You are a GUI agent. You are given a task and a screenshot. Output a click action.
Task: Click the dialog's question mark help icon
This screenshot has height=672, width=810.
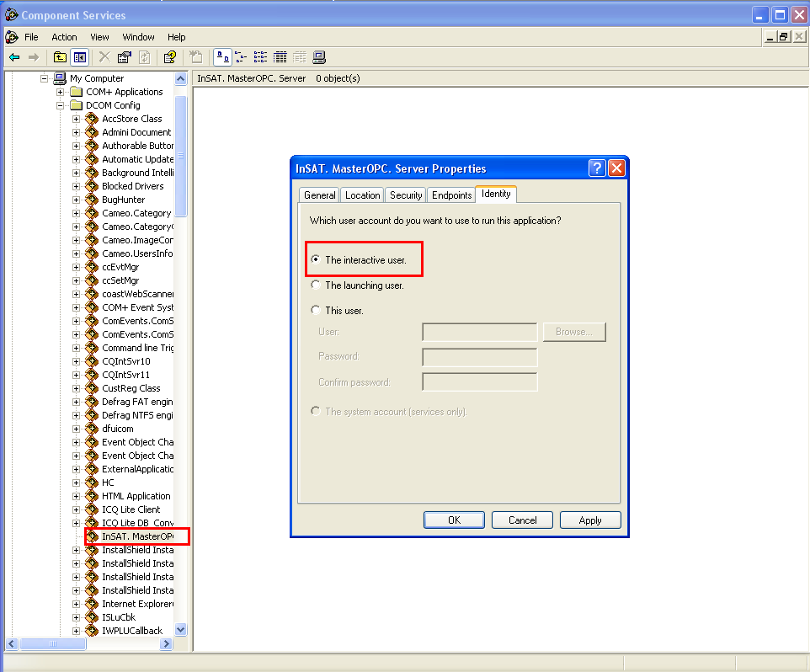(x=597, y=168)
